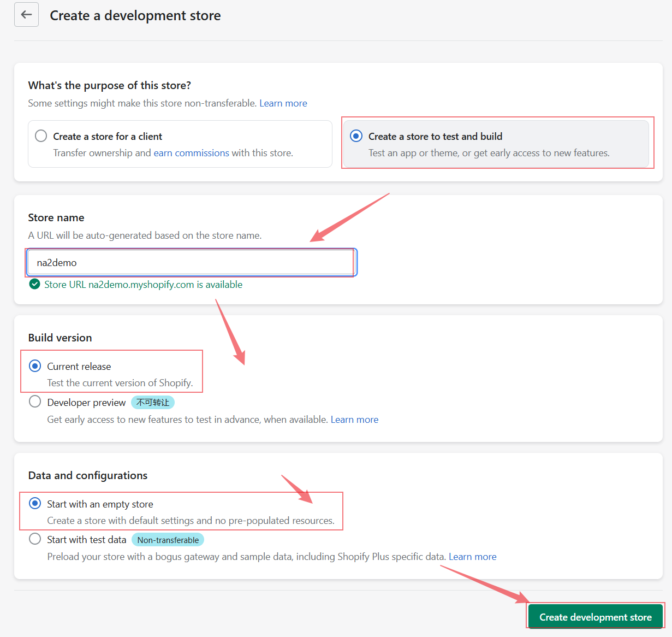
Task: Click 'A URL will be auto-generated' helper text
Action: [x=145, y=235]
